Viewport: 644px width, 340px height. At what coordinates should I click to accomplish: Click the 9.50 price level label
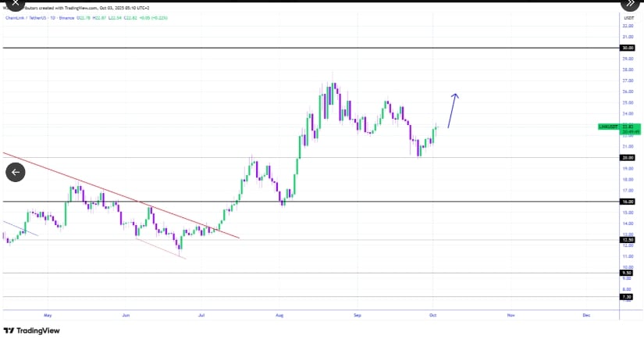627,273
